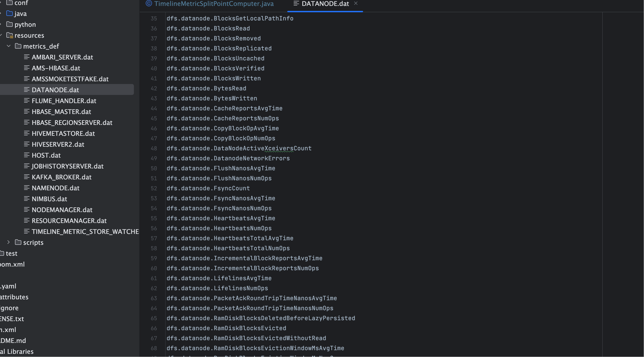The width and height of the screenshot is (644, 357).
Task: Click the python folder icon
Action: click(10, 24)
